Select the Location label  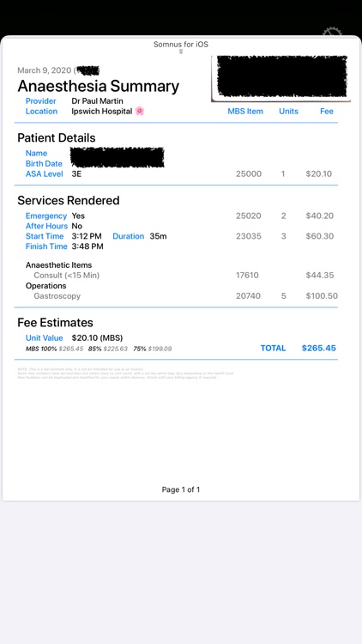point(41,112)
